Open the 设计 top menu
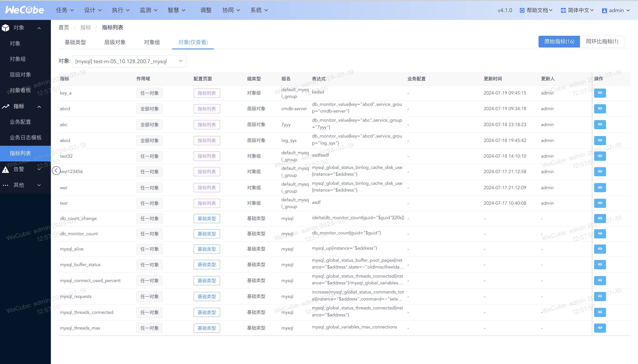Screen dimensions: 638x364 pos(93,10)
